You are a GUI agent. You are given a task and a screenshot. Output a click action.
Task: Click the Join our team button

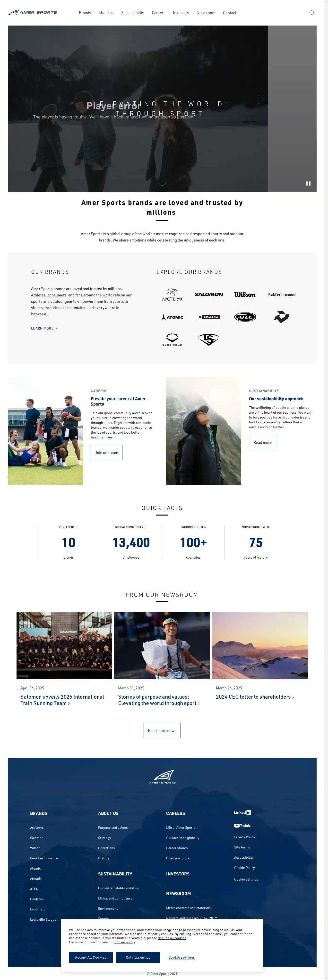point(106,453)
